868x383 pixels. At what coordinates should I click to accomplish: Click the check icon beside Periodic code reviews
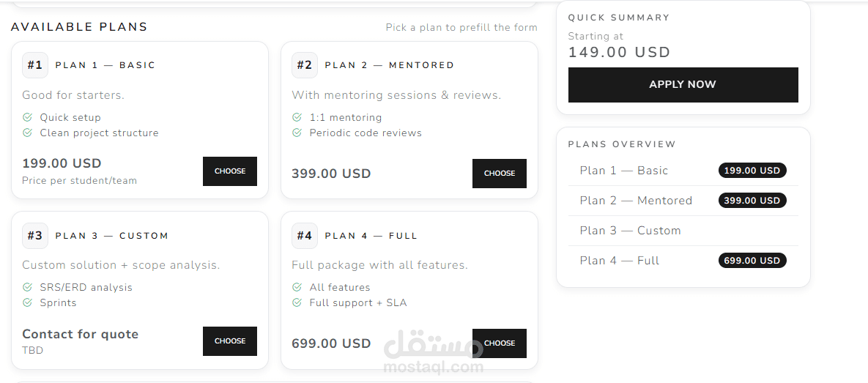click(x=297, y=133)
